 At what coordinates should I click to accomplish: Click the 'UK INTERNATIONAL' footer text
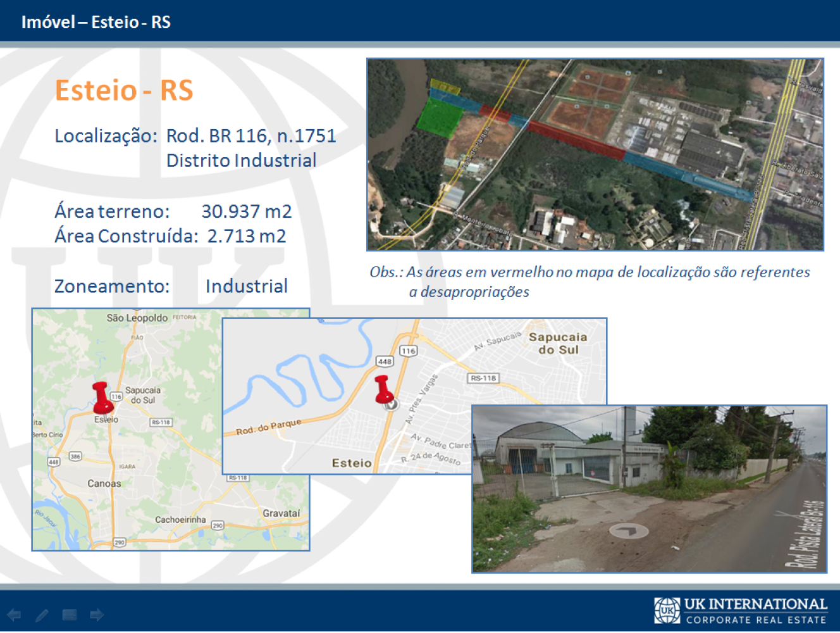(755, 605)
